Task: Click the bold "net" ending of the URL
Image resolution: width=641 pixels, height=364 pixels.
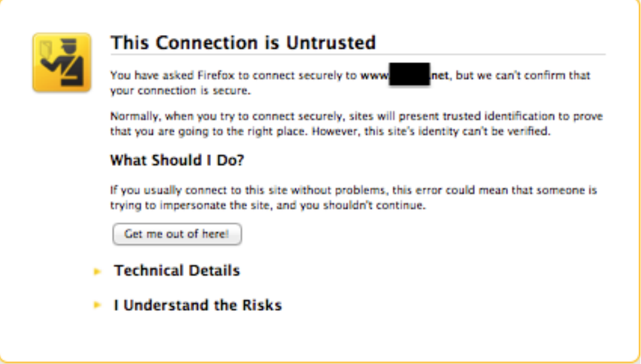Action: pyautogui.click(x=439, y=75)
